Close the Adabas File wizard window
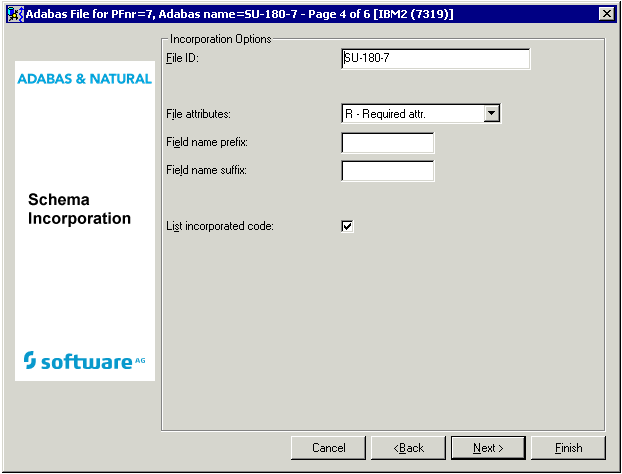Screen dimensions: 622x474 point(605,13)
